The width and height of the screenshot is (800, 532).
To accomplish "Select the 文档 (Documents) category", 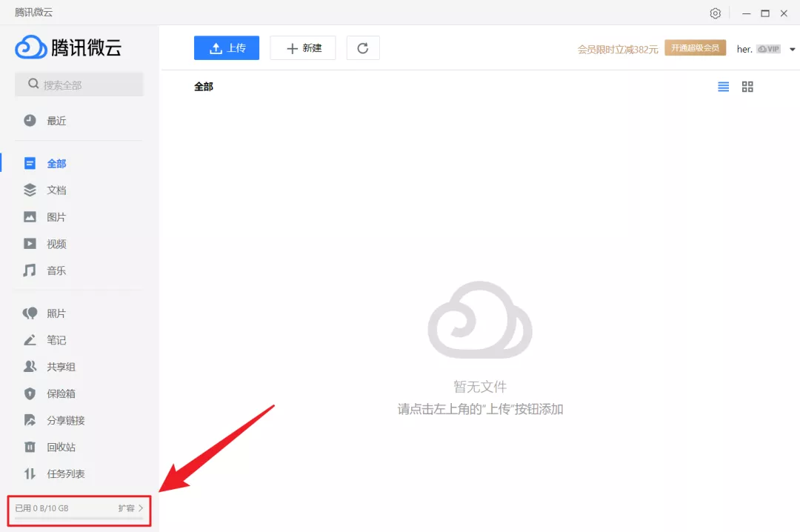I will click(x=58, y=190).
